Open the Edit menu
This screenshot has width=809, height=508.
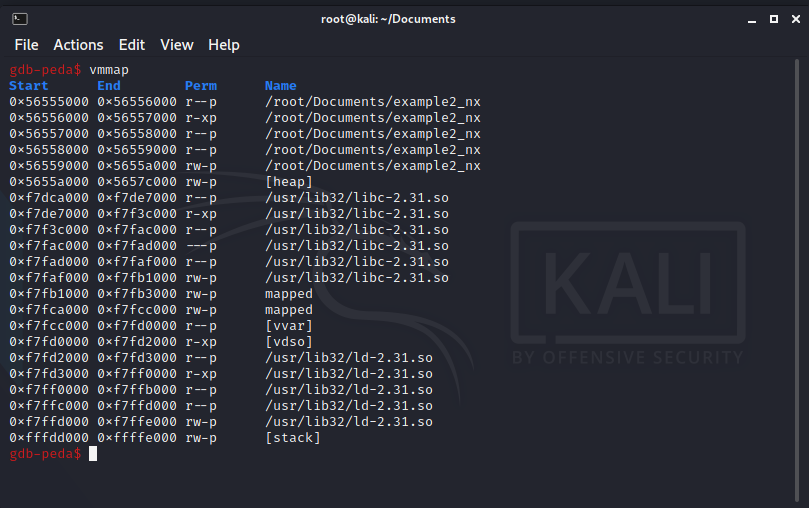click(132, 45)
